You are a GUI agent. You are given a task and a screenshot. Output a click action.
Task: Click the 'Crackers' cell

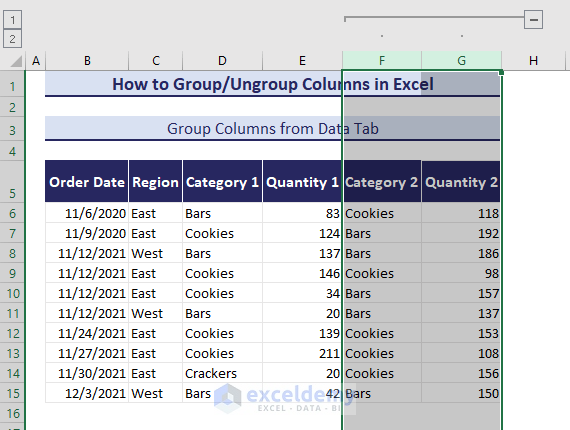[x=222, y=373]
